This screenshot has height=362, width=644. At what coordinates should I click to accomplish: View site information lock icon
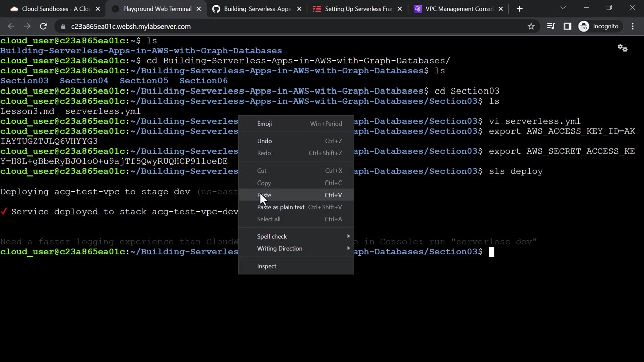point(63,26)
